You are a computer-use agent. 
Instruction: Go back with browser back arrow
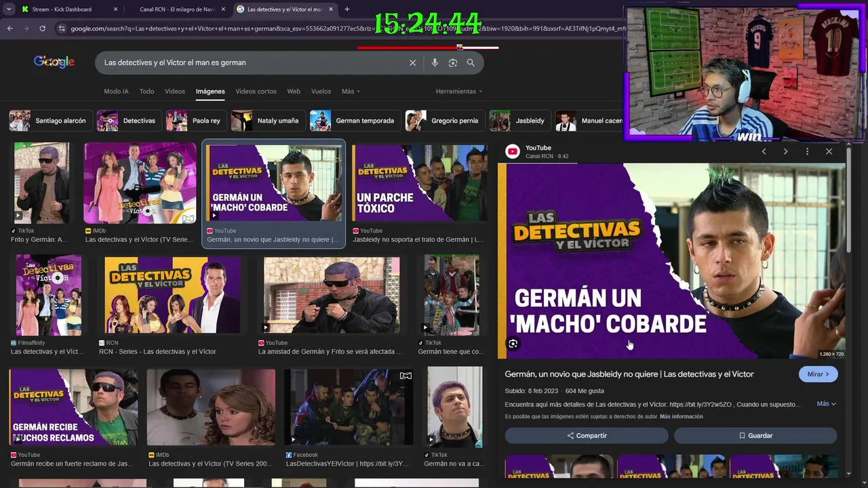[x=9, y=28]
